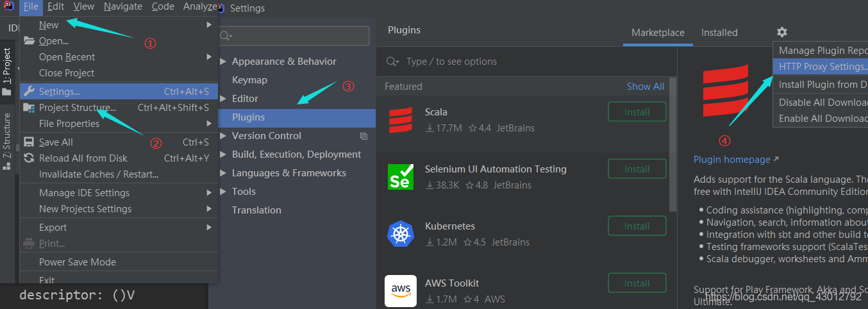Open the Code menu
The width and height of the screenshot is (868, 309).
(163, 6)
